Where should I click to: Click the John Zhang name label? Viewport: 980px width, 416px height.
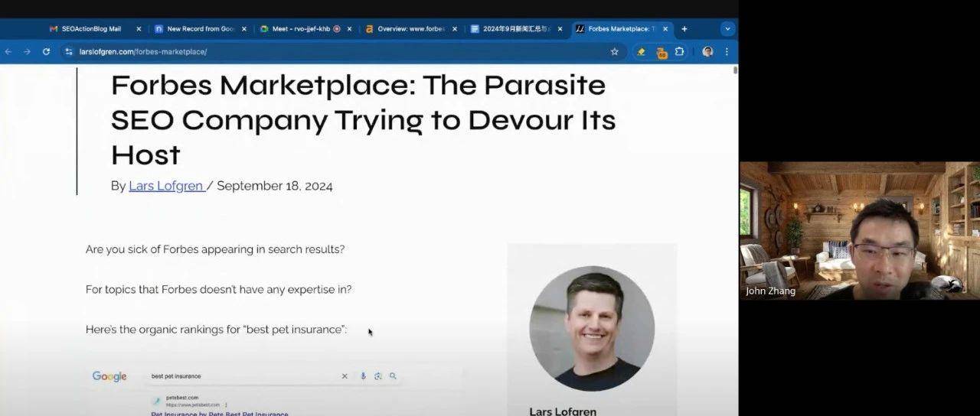coord(771,291)
